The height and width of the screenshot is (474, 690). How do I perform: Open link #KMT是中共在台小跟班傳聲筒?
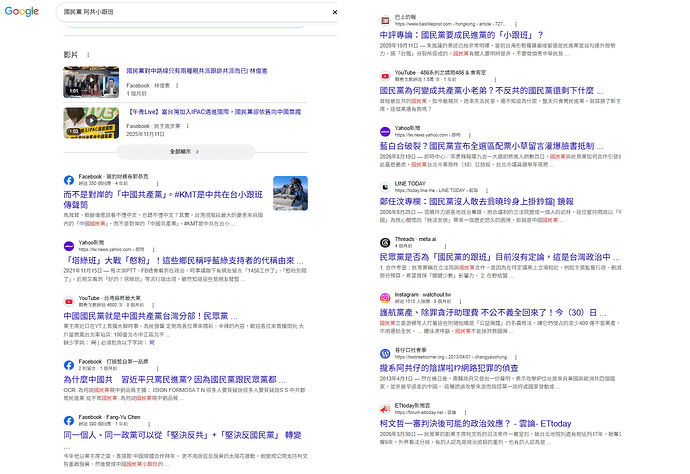pyautogui.click(x=163, y=199)
